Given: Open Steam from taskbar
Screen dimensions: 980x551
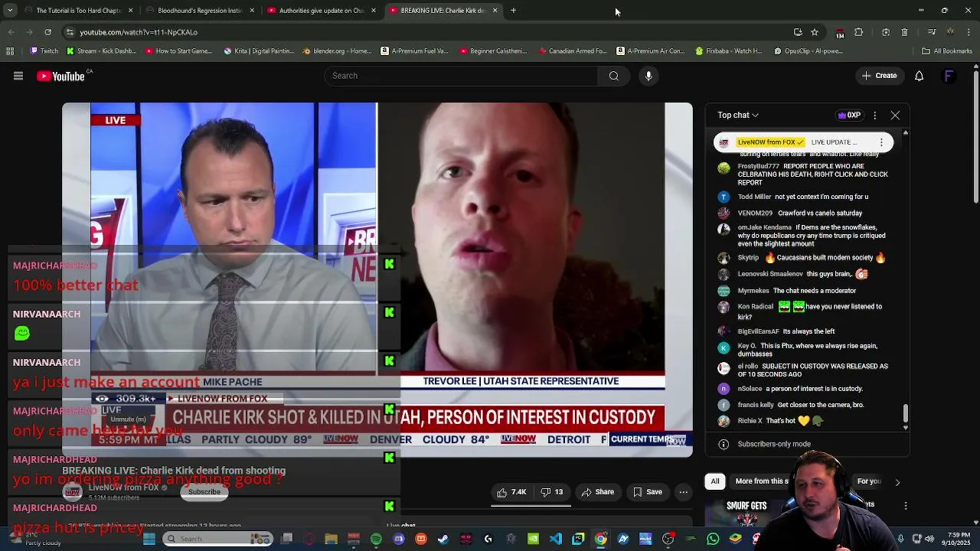Looking at the screenshot, I should coord(443,540).
